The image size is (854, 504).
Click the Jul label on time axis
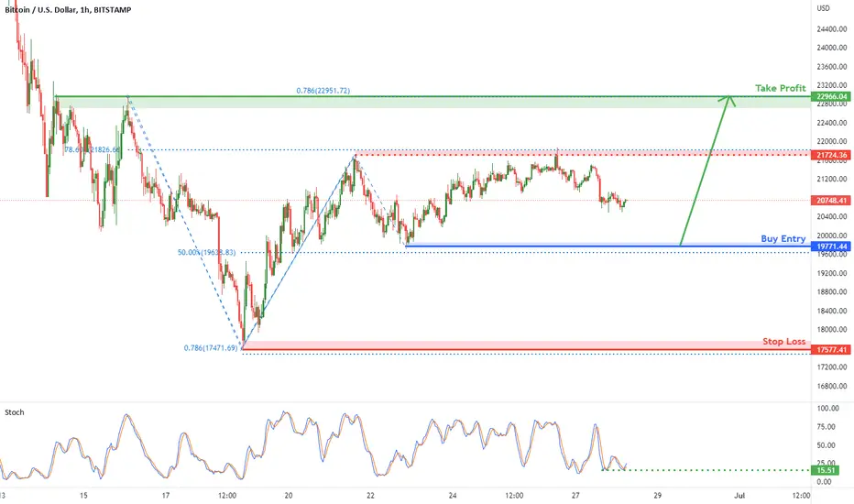(739, 495)
